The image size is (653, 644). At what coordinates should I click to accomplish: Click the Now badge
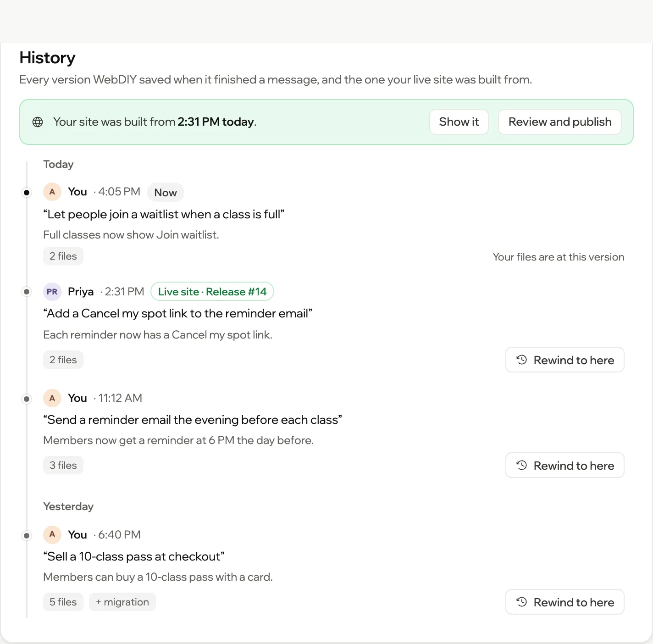(x=166, y=193)
